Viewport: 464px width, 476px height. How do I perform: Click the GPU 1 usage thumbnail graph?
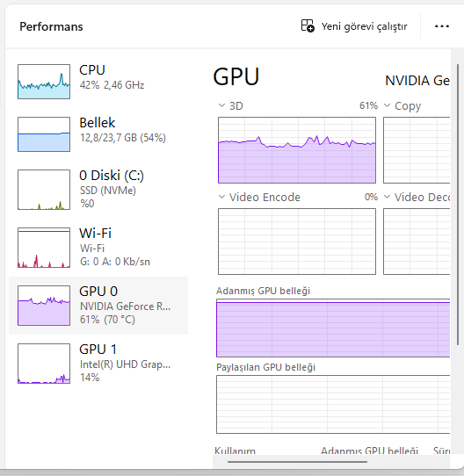point(44,364)
